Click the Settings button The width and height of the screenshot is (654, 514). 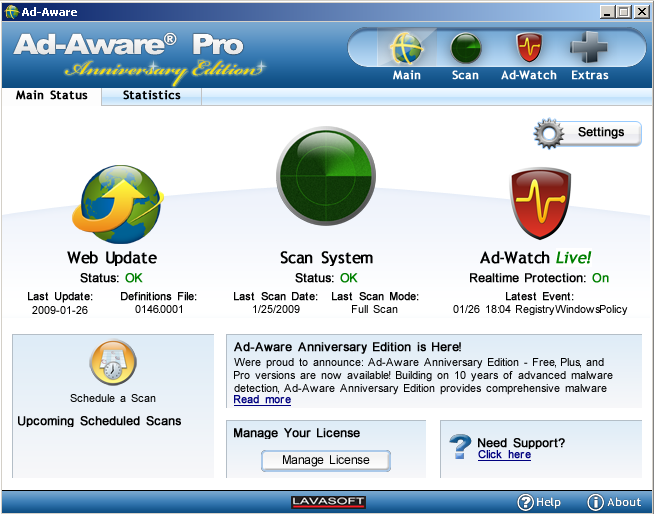(588, 133)
